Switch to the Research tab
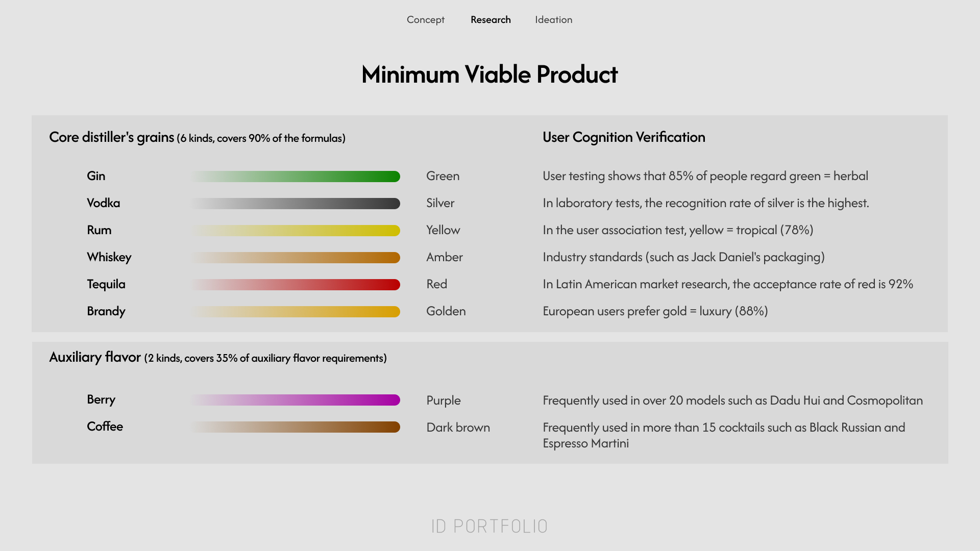Viewport: 980px width, 551px height. click(491, 20)
